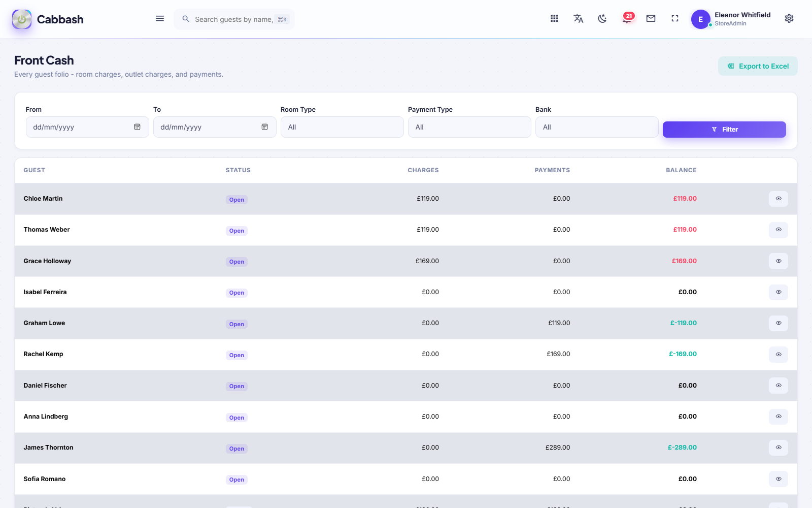Click Rachel Kemp payment £169.00
The width and height of the screenshot is (812, 508).
(x=558, y=354)
